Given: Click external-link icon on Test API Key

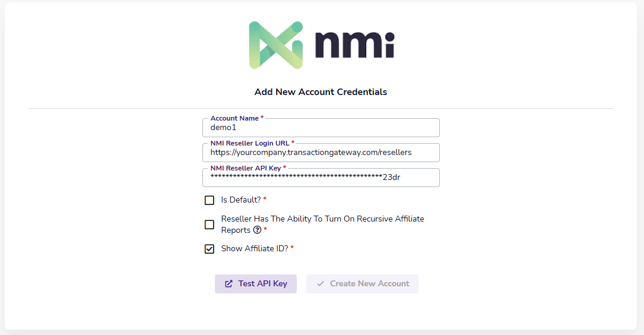Looking at the screenshot, I should [x=229, y=284].
